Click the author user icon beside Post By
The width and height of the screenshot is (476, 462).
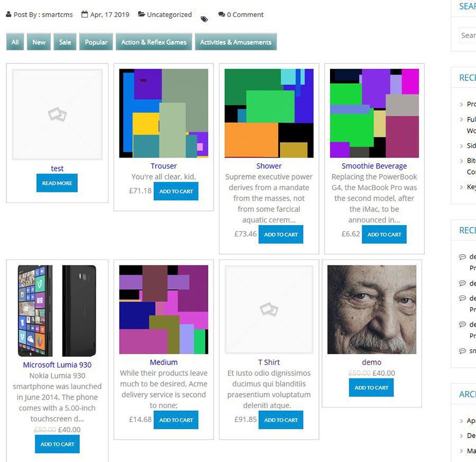(x=8, y=14)
